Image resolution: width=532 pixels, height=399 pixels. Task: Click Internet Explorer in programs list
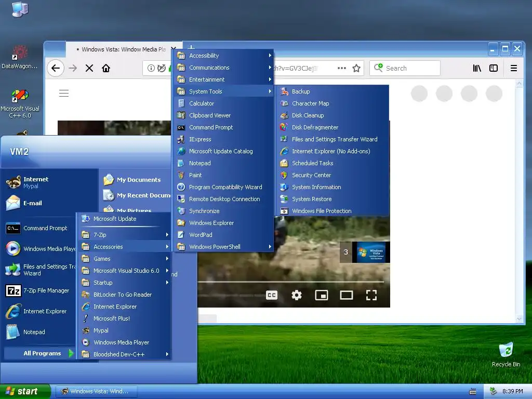124,307
